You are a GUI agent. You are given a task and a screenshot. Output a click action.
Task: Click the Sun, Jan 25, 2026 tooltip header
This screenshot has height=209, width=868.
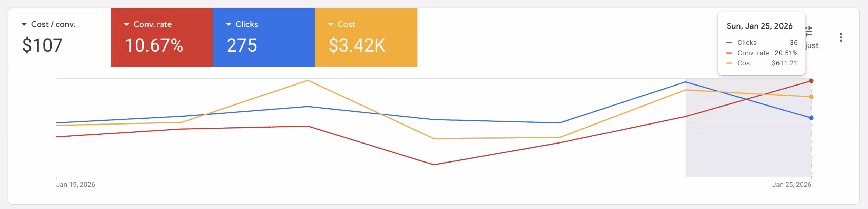(759, 26)
